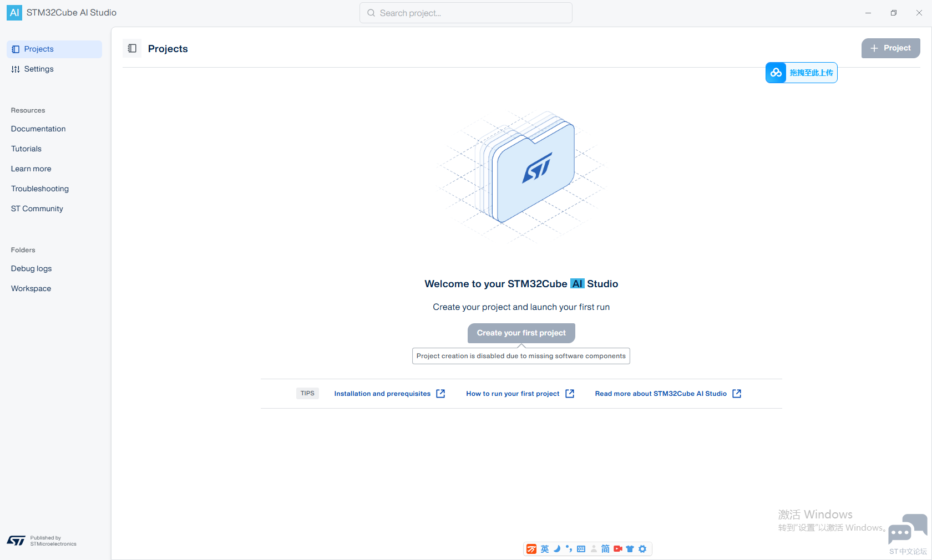Viewport: 932px width, 560px height.
Task: Open Troubleshooting resource
Action: pos(40,189)
